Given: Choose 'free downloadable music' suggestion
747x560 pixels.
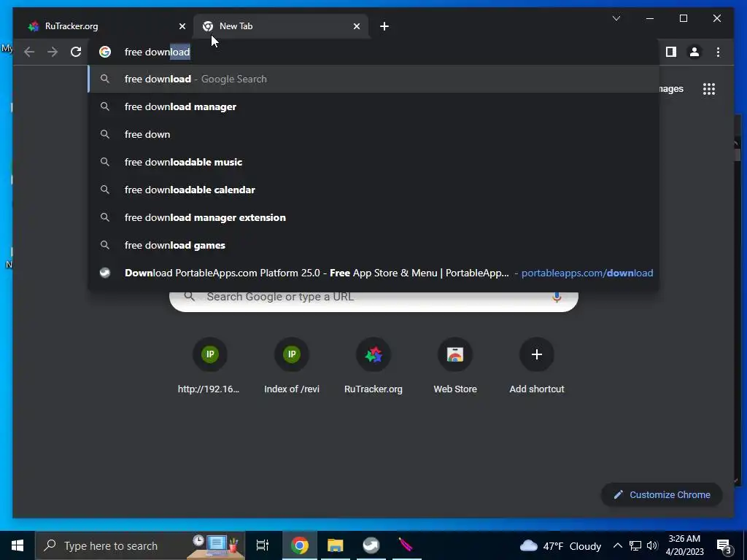Looking at the screenshot, I should click(x=373, y=162).
